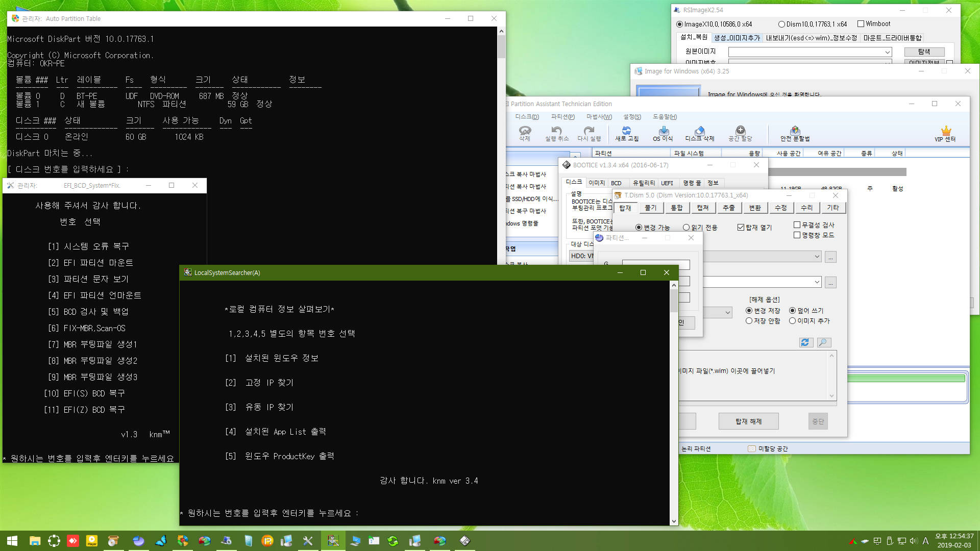
Task: Select the 이미지 추가 radio option
Action: 792,321
